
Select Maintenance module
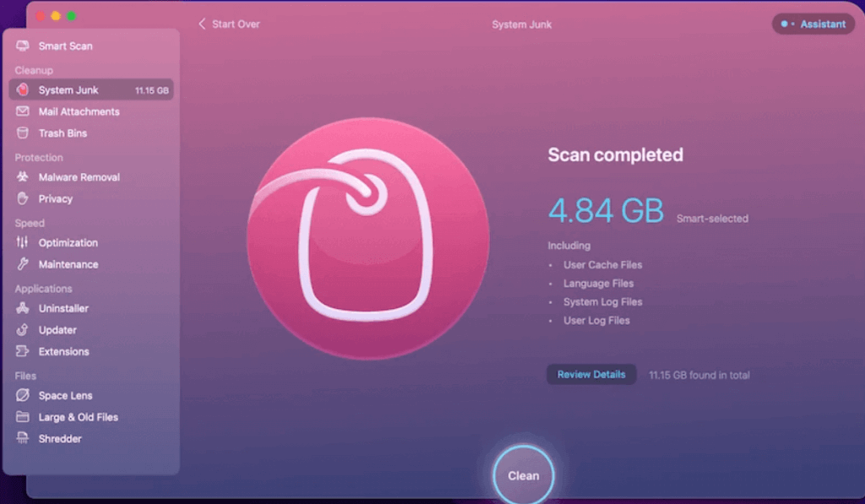point(91,264)
